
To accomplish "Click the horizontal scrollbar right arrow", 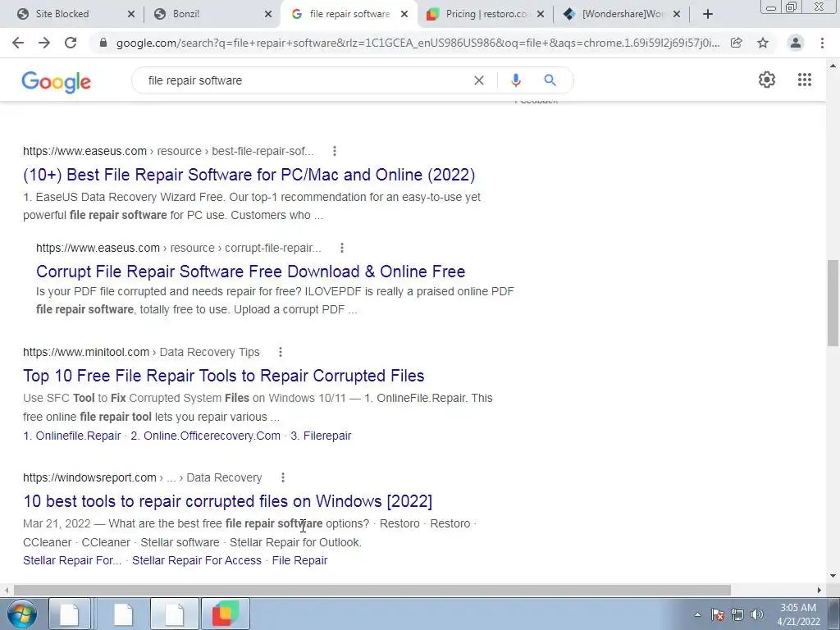I will (819, 590).
